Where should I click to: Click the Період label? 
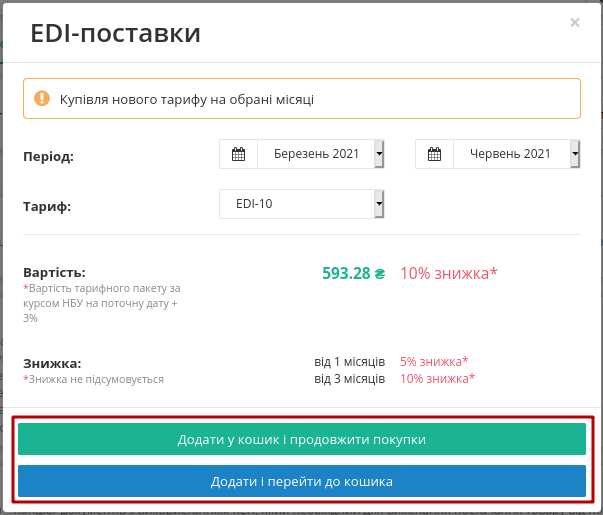(48, 157)
